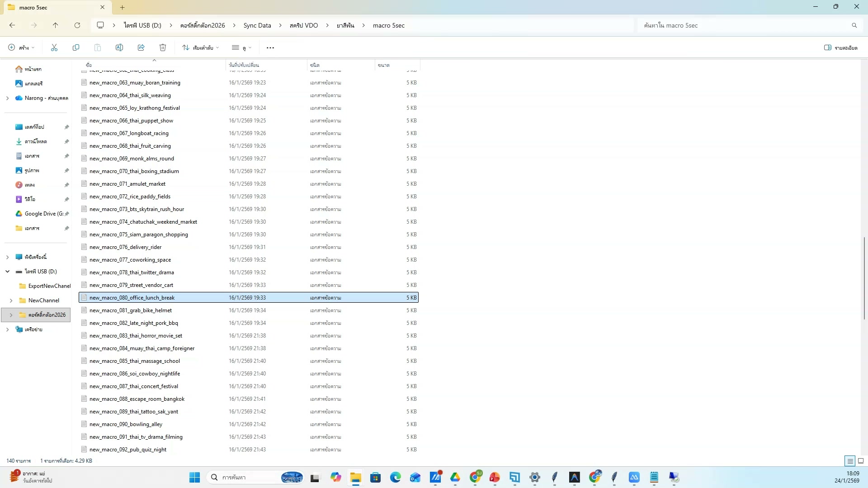Open the Sort dropdown in toolbar
868x488 pixels.
coord(201,47)
